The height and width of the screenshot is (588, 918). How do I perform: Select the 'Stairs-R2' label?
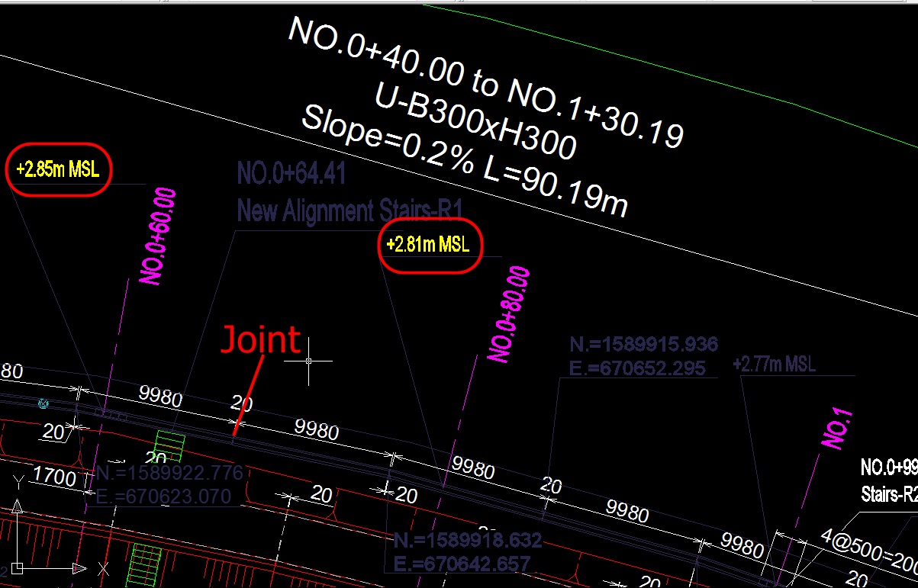tap(888, 493)
